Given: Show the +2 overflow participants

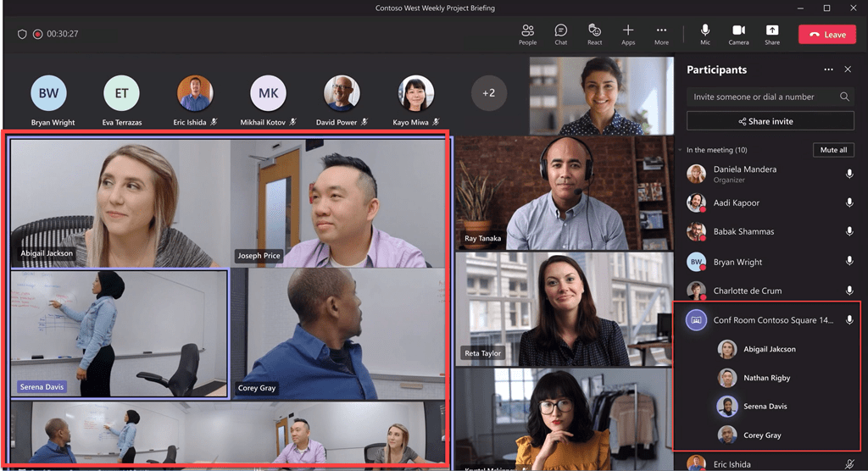Looking at the screenshot, I should [488, 92].
